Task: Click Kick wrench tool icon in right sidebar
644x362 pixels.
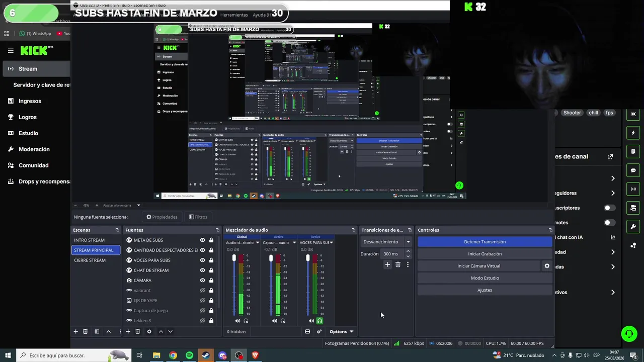Action: pos(633,226)
